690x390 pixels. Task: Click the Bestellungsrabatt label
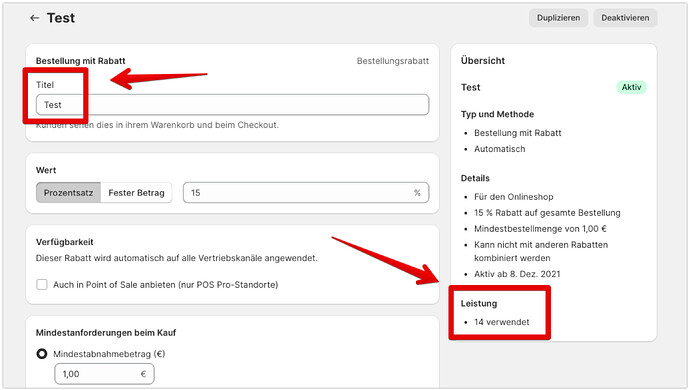(393, 61)
